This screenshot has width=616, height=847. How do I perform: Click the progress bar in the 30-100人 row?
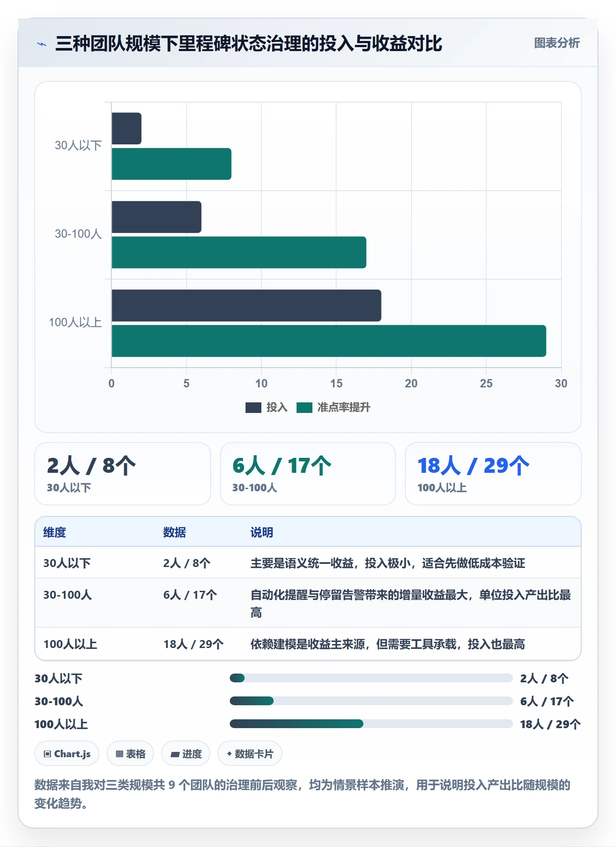(x=371, y=701)
